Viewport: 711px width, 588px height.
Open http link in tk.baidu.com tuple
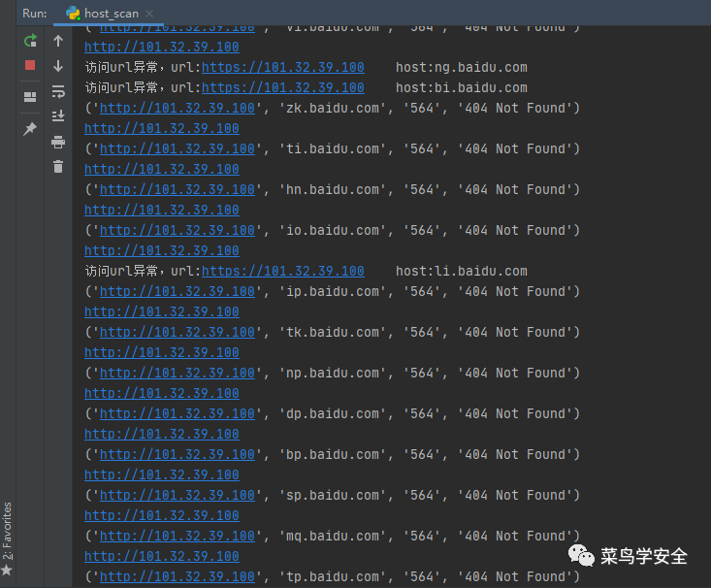coord(178,333)
